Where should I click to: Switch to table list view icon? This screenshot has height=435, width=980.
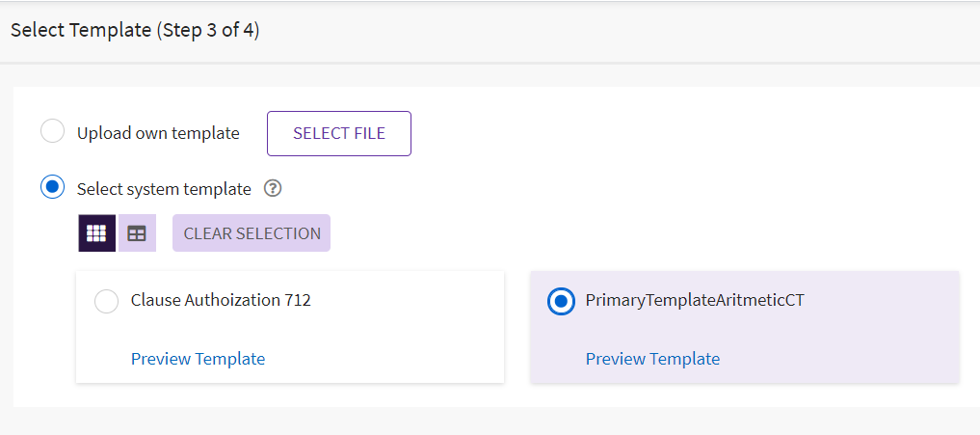pyautogui.click(x=137, y=233)
